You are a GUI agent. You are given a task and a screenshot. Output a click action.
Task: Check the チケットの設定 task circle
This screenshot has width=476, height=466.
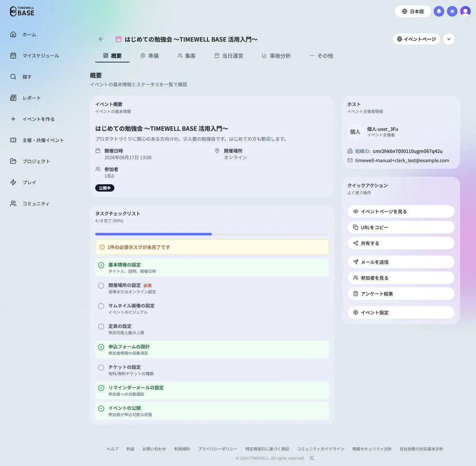[x=101, y=368]
